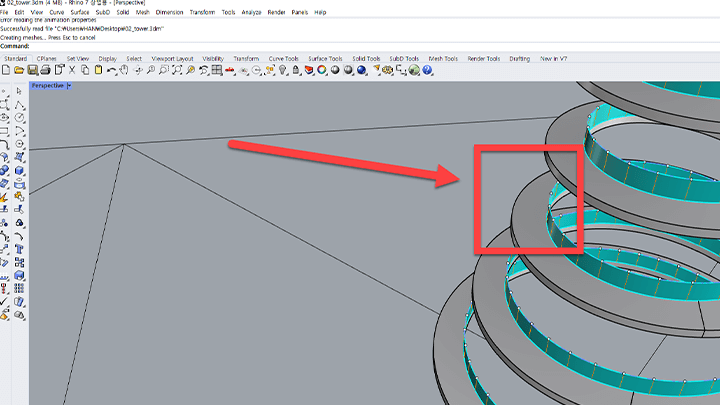The image size is (720, 405).
Task: Switch to the Set View tab
Action: [78, 59]
